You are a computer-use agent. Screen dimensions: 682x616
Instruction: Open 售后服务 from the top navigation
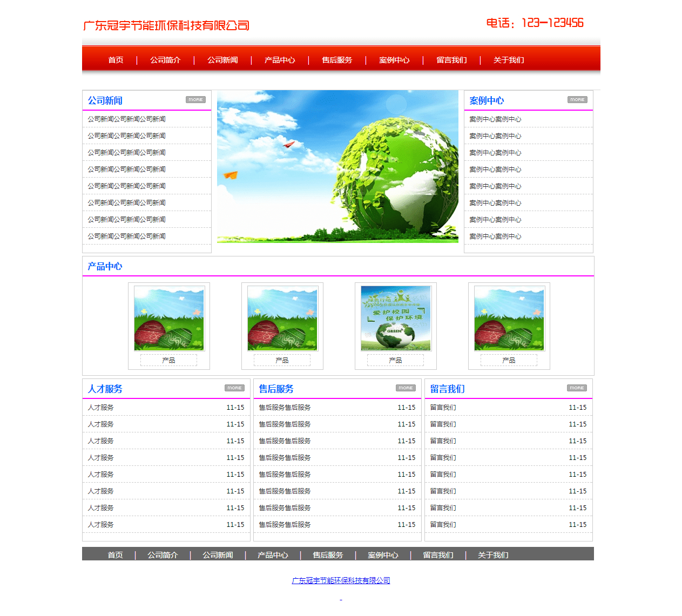(x=337, y=60)
